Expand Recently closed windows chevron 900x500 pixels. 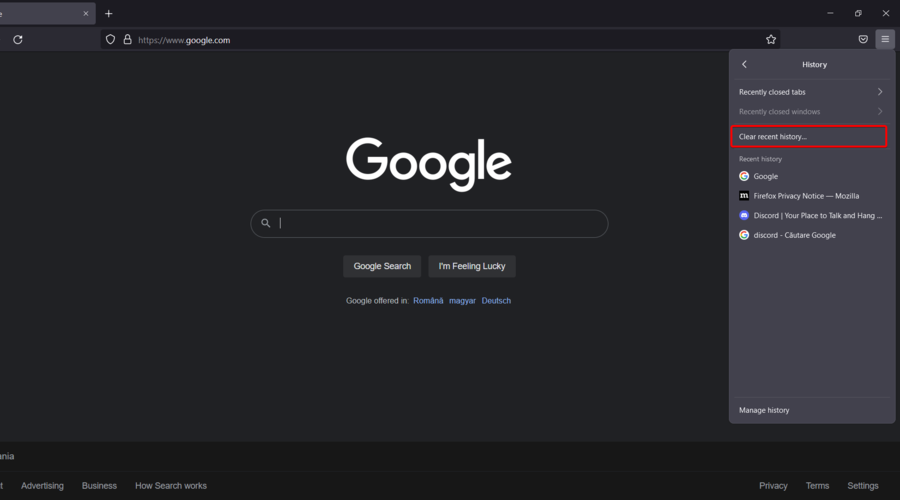(880, 111)
